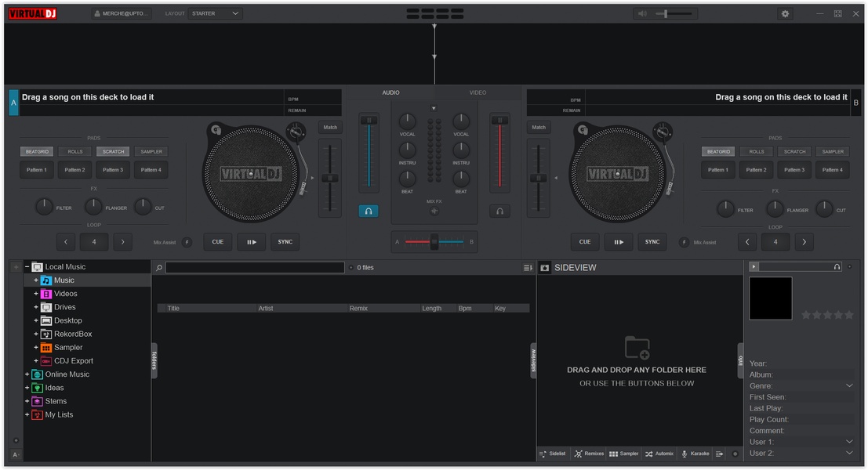868x470 pixels.
Task: Switch to the AUDIO mixer tab
Action: tap(390, 93)
